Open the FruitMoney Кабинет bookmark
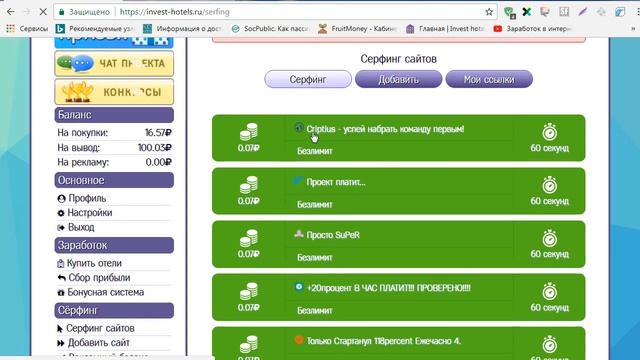This screenshot has width=640, height=360. [x=358, y=29]
